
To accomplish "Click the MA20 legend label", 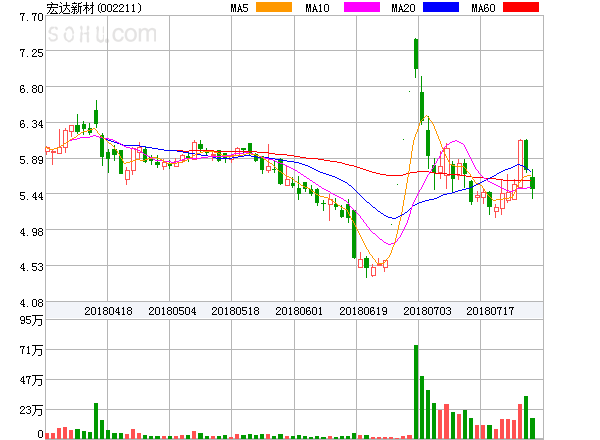I will click(x=403, y=8).
